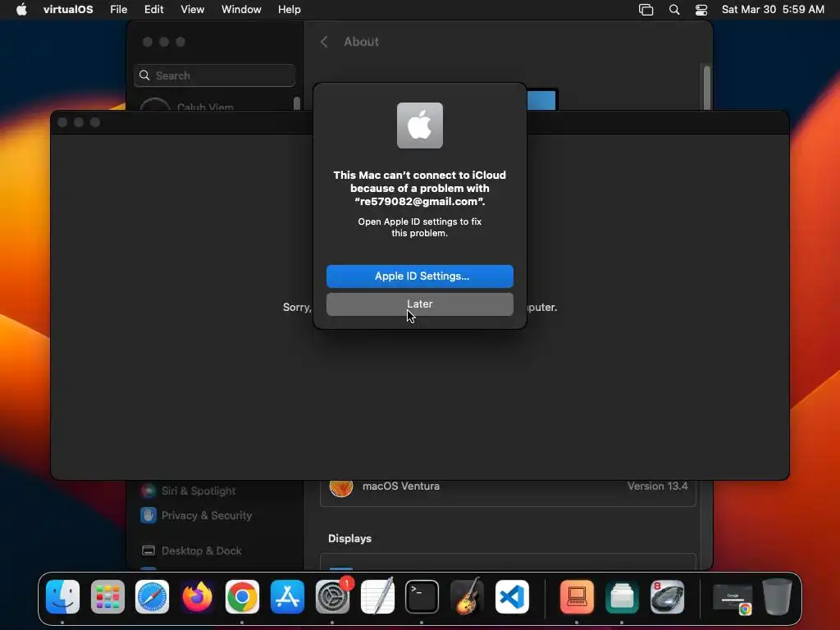The height and width of the screenshot is (630, 840).
Task: Click the Siri & Spotlight icon
Action: [x=148, y=491]
